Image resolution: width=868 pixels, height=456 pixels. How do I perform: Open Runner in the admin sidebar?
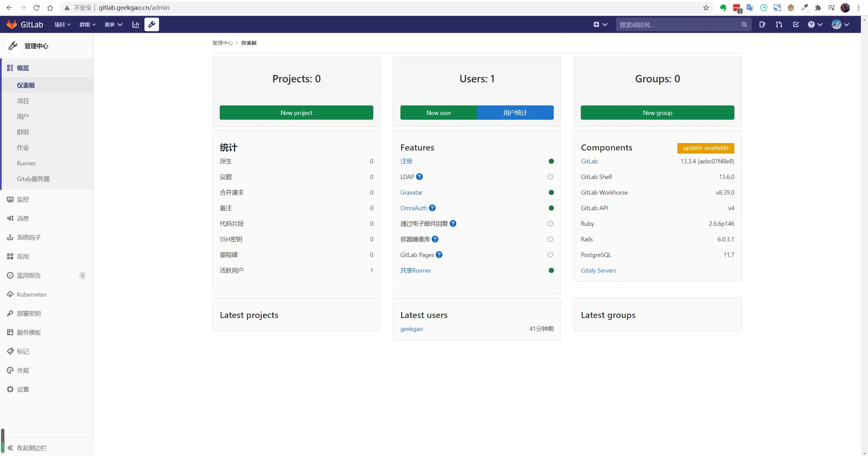47,163
